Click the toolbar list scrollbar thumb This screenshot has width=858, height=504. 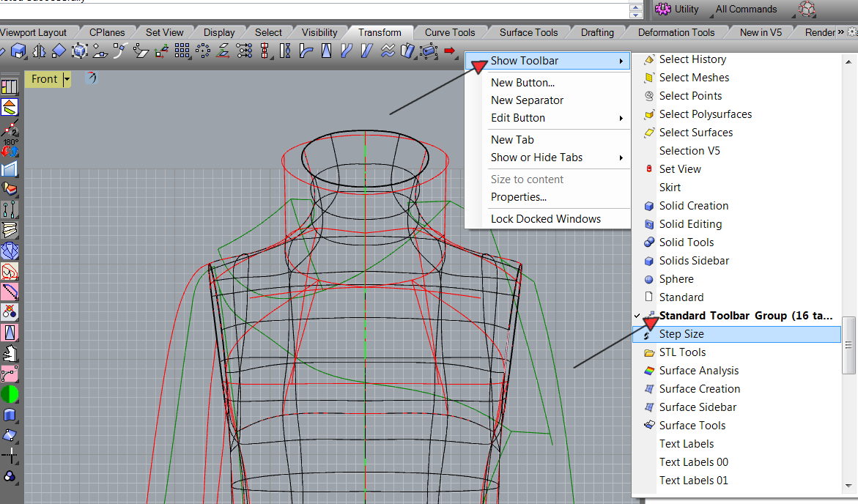pos(849,345)
